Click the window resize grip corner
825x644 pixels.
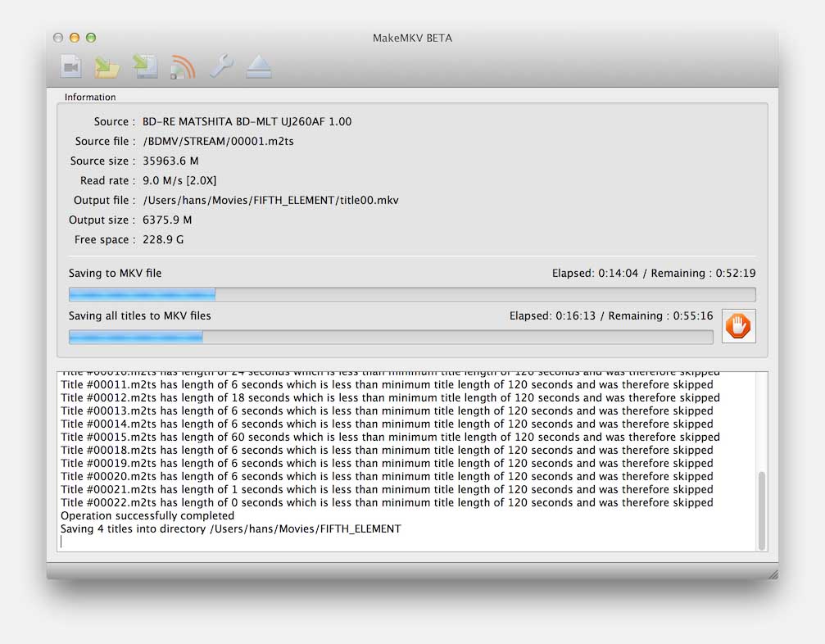coord(773,574)
